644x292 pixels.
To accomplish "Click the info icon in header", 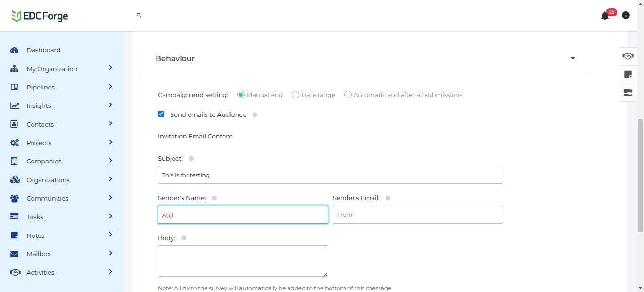I will [626, 16].
